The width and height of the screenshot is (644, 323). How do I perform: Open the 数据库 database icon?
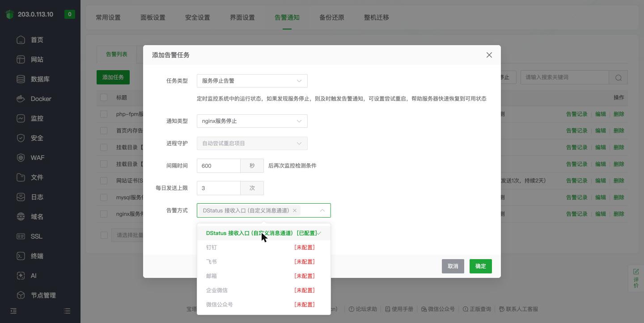pyautogui.click(x=21, y=79)
